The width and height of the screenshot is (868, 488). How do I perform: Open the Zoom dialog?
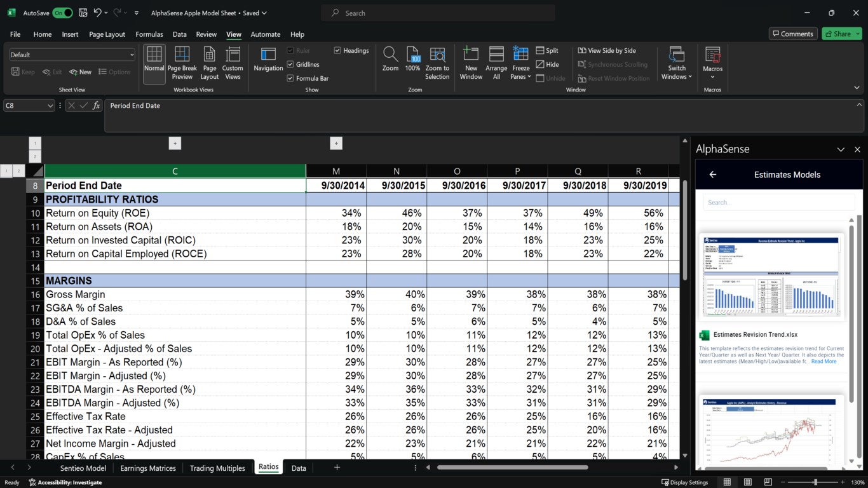pyautogui.click(x=390, y=59)
